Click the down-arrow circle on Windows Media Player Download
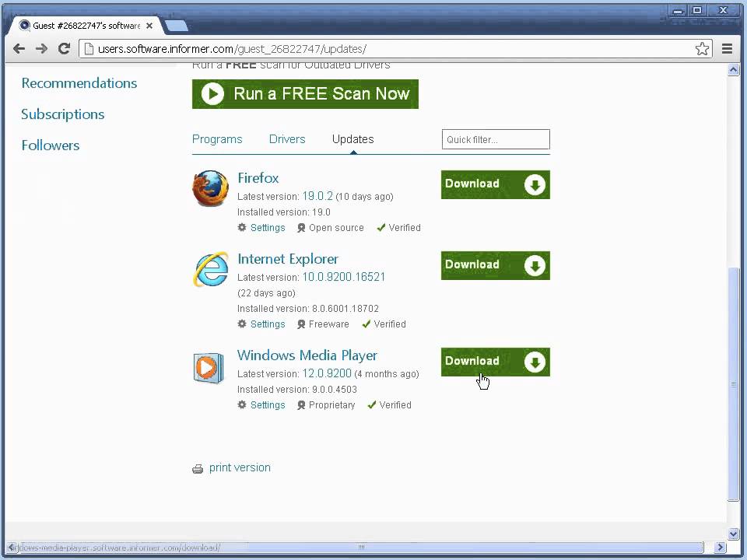Image resolution: width=747 pixels, height=560 pixels. point(535,362)
